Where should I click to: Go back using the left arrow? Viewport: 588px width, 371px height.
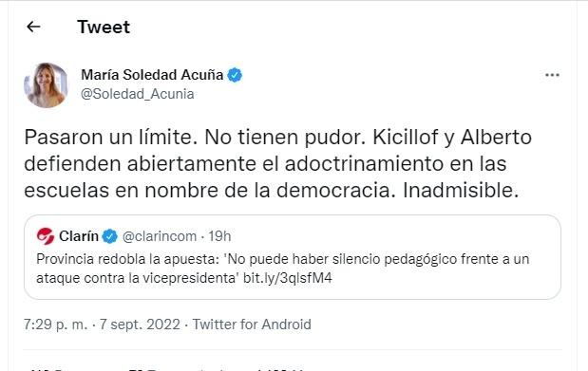point(33,27)
